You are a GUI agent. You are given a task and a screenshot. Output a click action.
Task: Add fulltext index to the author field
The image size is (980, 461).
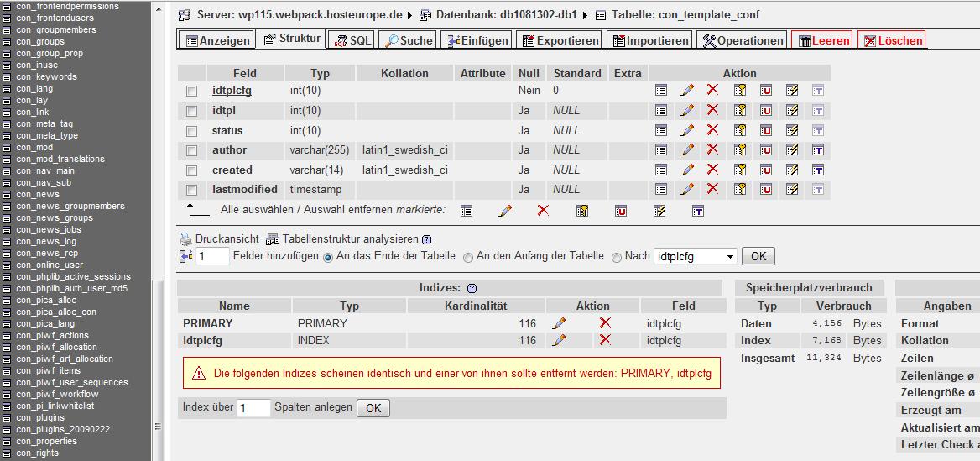818,149
